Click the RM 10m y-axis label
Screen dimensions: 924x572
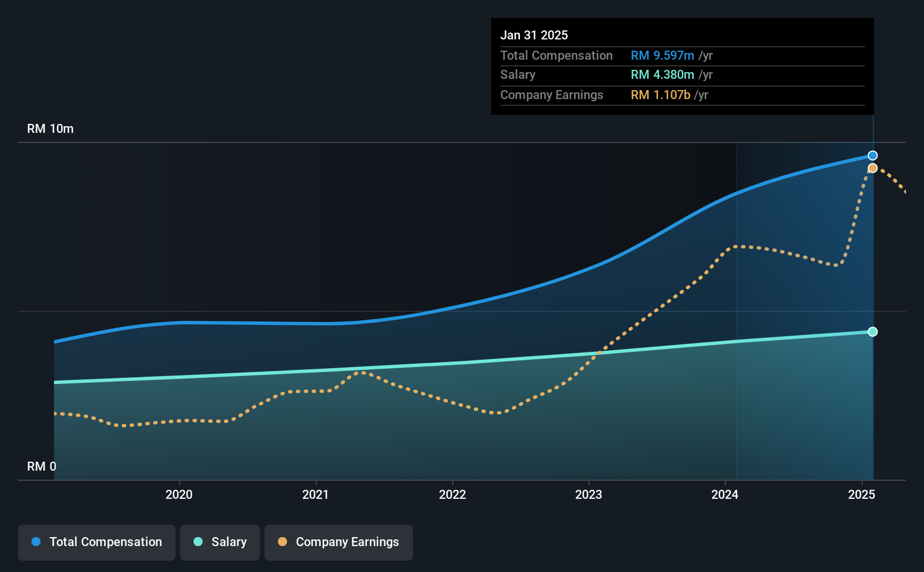point(50,128)
